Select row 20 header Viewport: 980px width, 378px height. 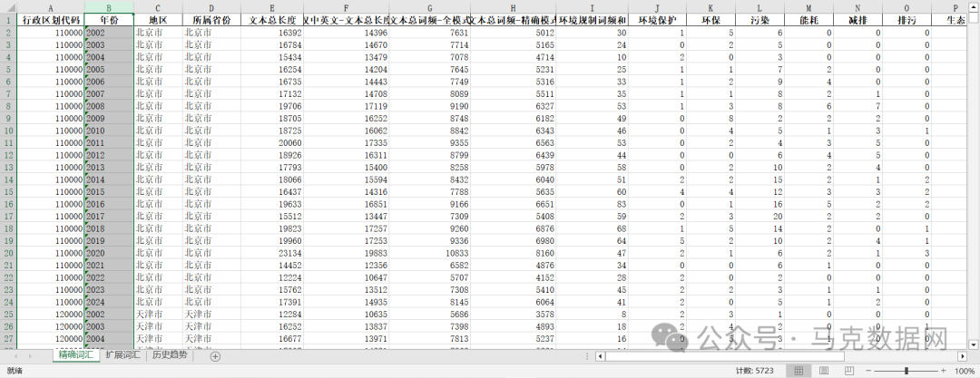coord(8,252)
